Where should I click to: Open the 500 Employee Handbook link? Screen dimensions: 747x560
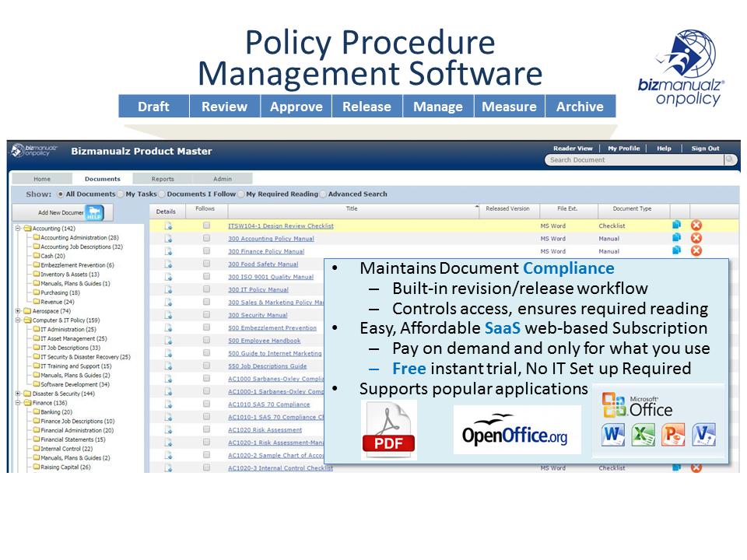click(x=264, y=341)
